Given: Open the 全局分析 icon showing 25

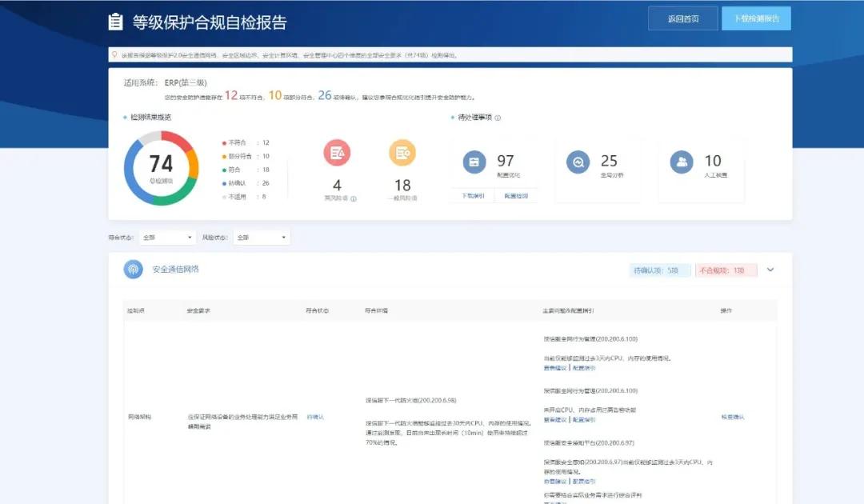Looking at the screenshot, I should [578, 162].
